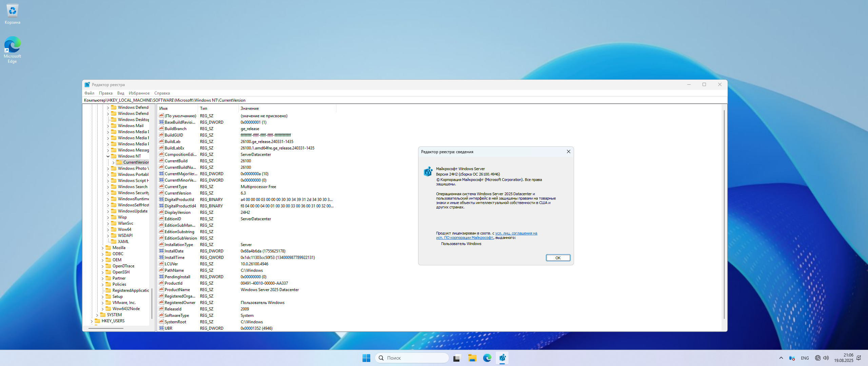Screen dimensions: 868x366
Task: Expand the Windows Search tree node
Action: [x=108, y=187]
